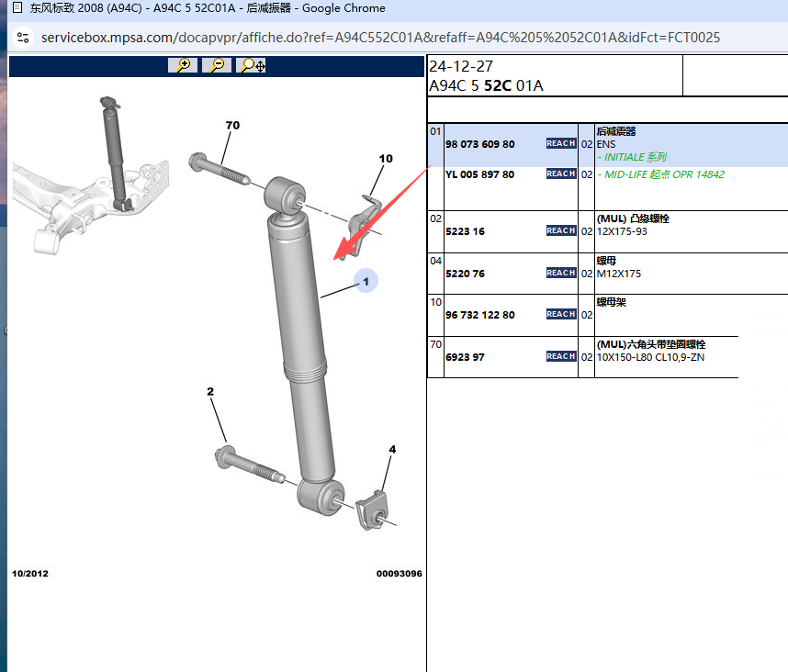Select callout number 10 on the diagram

pyautogui.click(x=386, y=159)
